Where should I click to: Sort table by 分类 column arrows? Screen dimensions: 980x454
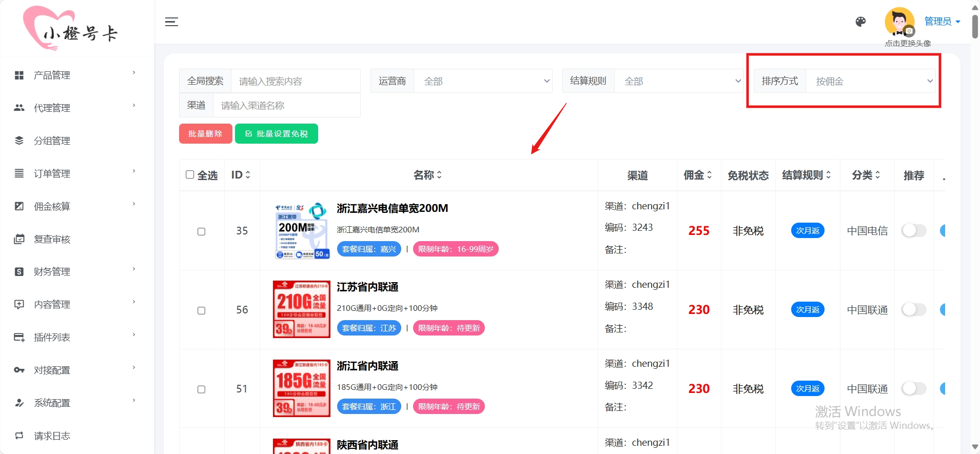877,175
